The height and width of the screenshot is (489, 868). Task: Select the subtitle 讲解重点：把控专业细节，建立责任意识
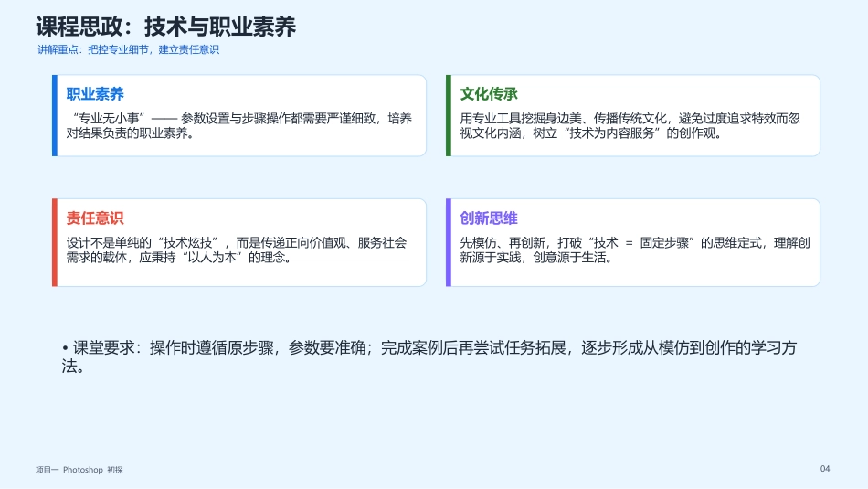coord(129,50)
